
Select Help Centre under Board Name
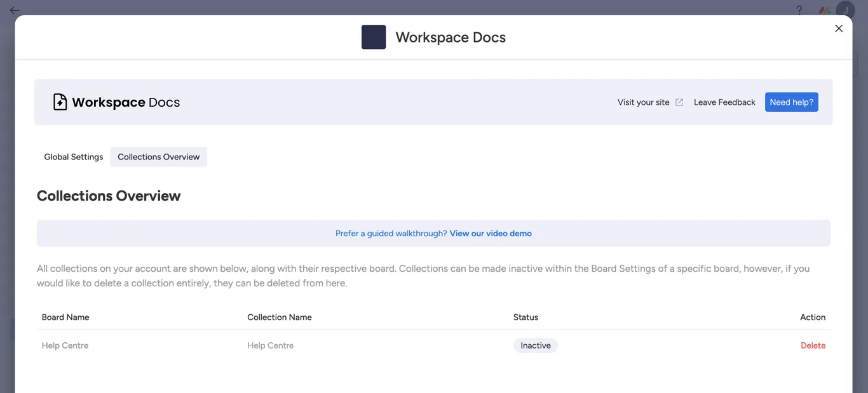[65, 345]
